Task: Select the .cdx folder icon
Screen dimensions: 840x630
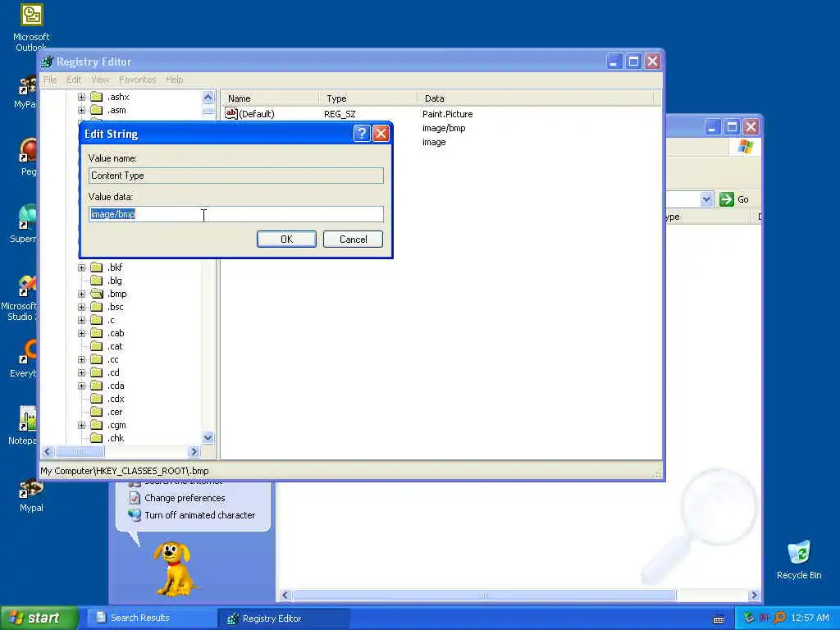Action: [97, 399]
